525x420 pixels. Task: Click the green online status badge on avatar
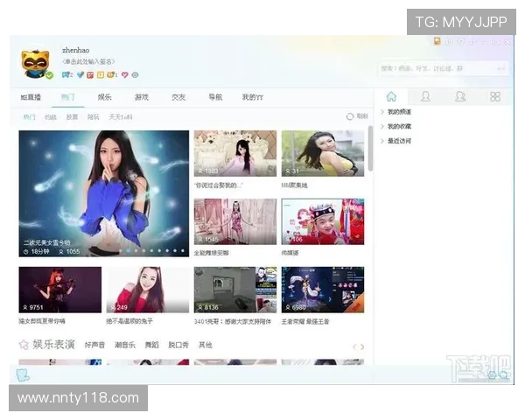pos(50,75)
